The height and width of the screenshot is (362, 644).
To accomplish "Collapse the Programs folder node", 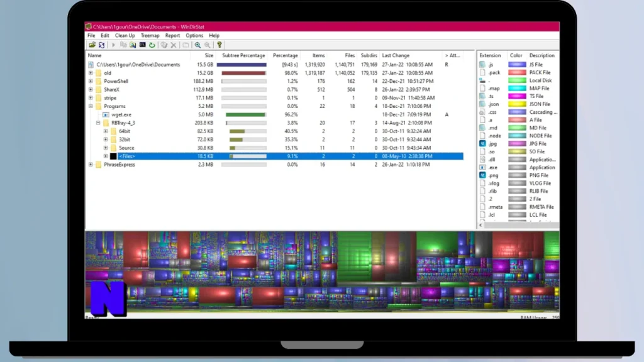I will (91, 106).
